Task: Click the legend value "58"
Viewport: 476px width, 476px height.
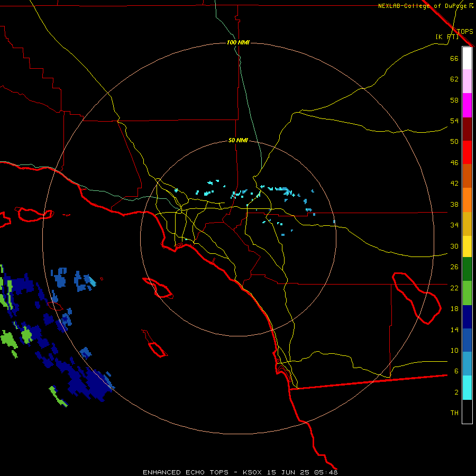Action: [454, 100]
